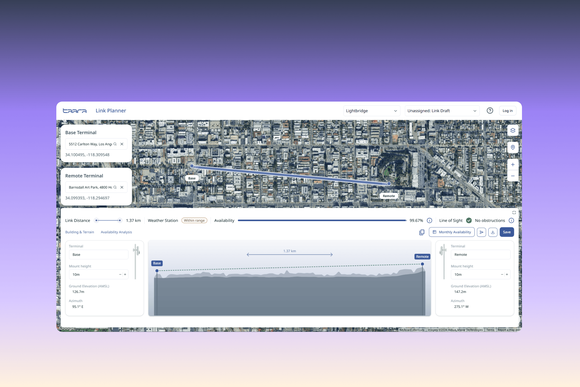Click the Remote mount height 10m field
This screenshot has height=387, width=580.
click(x=480, y=275)
